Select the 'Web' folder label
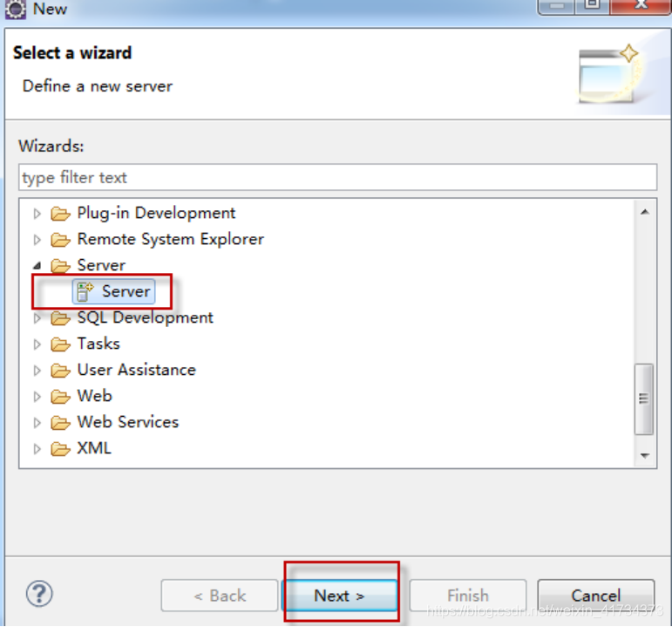Screen dimensions: 672x627 [x=94, y=396]
